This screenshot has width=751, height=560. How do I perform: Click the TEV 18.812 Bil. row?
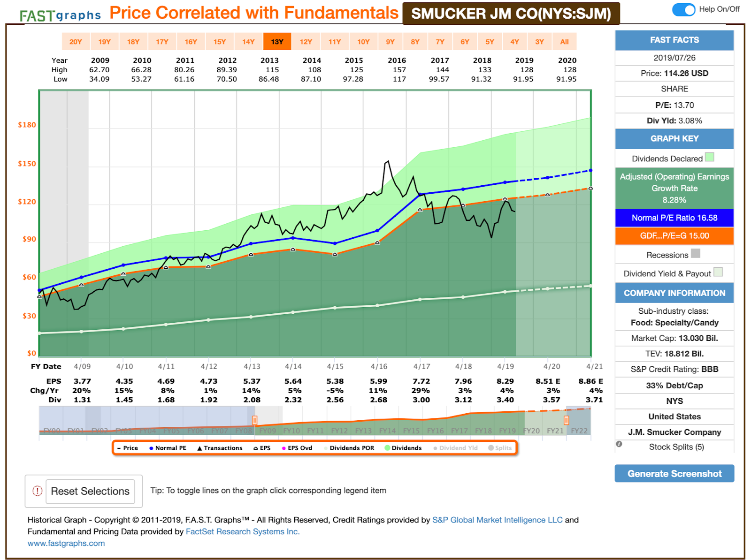(674, 354)
